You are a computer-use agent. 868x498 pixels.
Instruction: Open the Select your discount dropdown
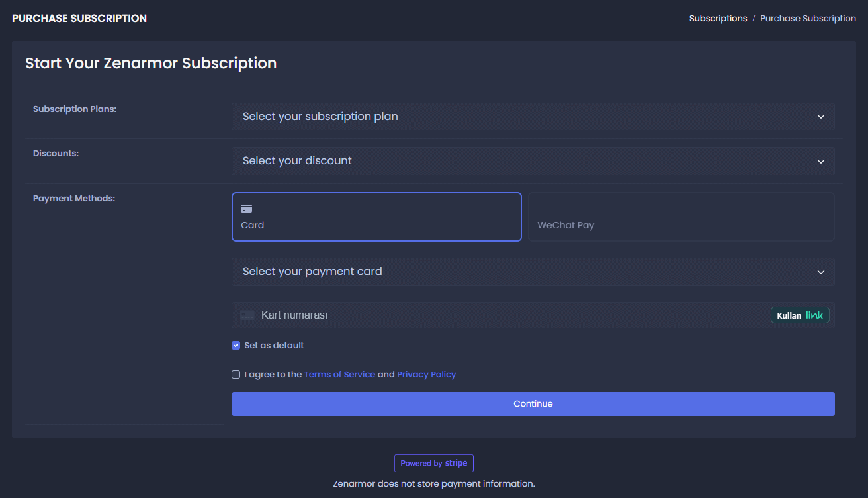click(x=533, y=161)
